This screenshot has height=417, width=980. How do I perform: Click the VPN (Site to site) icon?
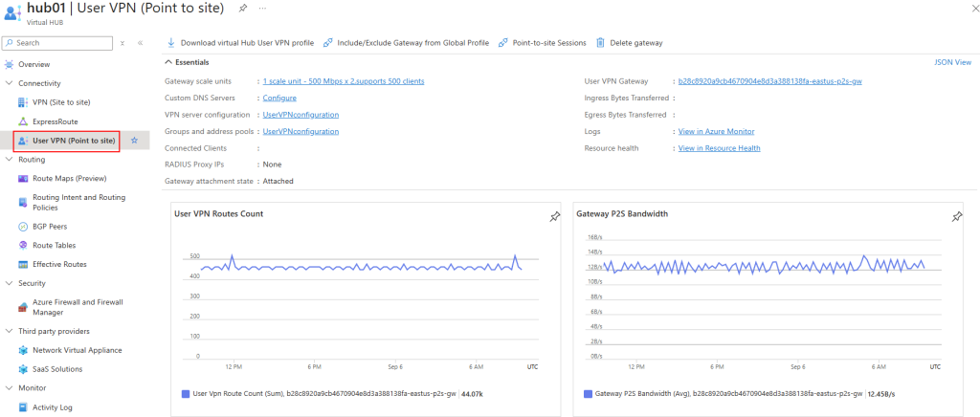23,102
